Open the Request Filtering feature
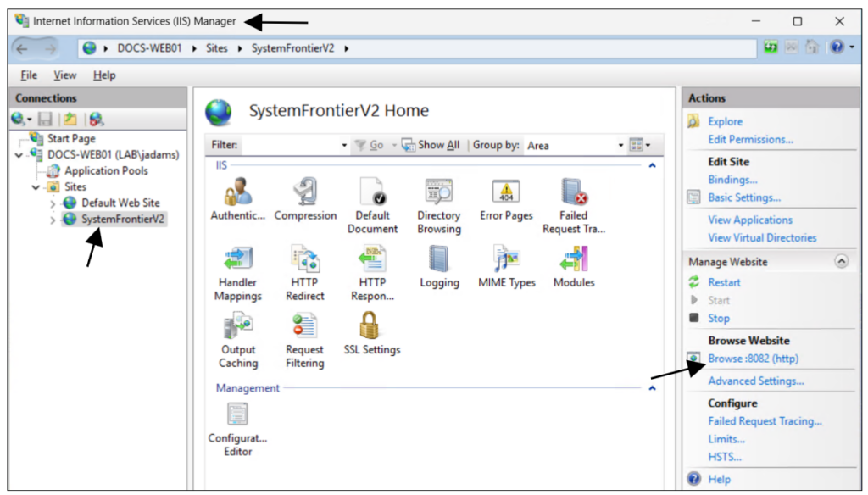868x495 pixels. (304, 325)
